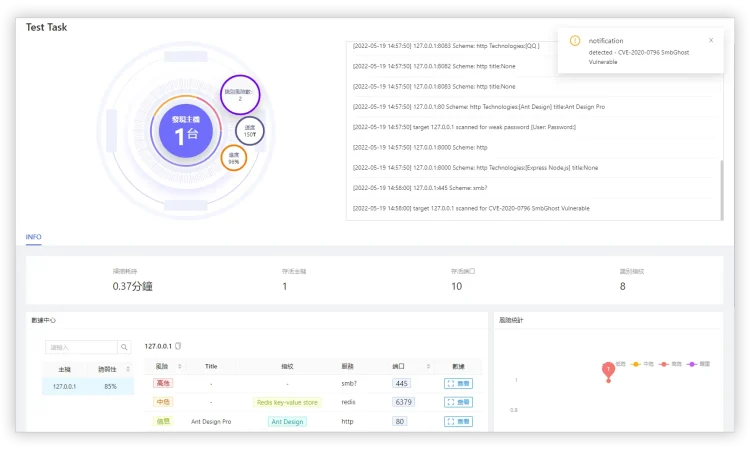
Task: Select the 127.0.0.1 host row in host list
Action: (x=88, y=386)
